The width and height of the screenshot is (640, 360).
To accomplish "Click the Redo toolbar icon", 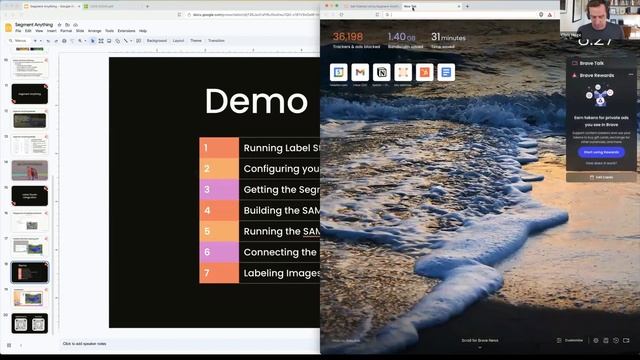I will point(56,41).
